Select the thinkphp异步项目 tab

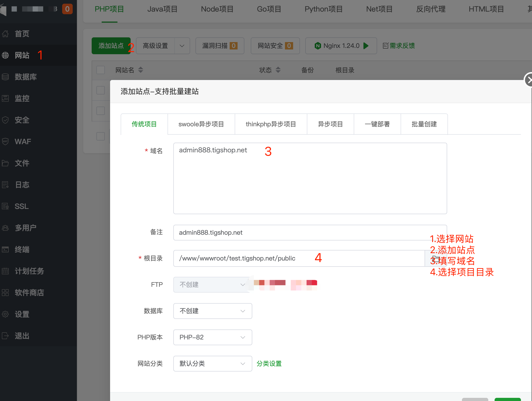(x=271, y=124)
